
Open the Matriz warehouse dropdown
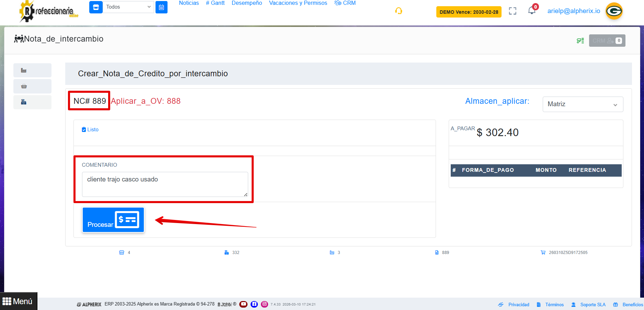[583, 104]
